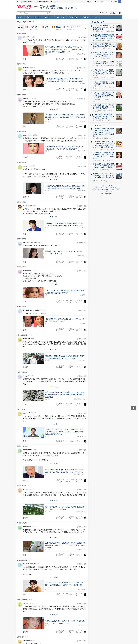This screenshot has width=138, height=644.
Task: Share tos's comment on X
Action: [x=85, y=632]
